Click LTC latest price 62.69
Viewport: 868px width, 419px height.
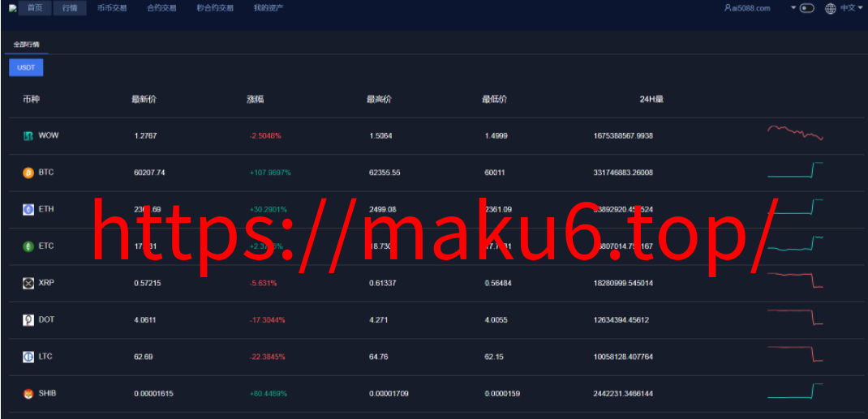[x=144, y=357]
